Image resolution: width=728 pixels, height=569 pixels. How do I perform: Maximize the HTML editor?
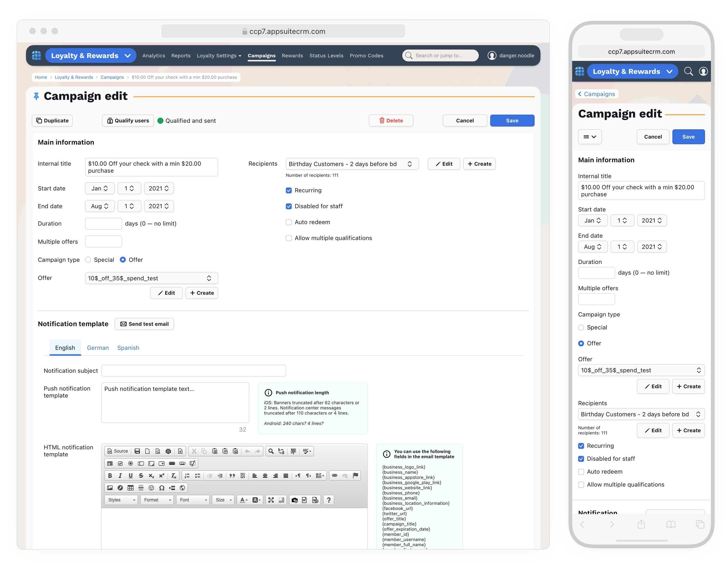coord(271,500)
